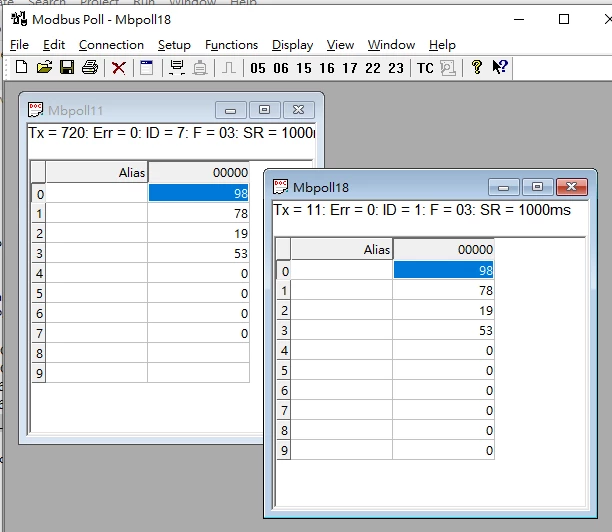612x532 pixels.
Task: Open function 16 write registers
Action: click(327, 68)
